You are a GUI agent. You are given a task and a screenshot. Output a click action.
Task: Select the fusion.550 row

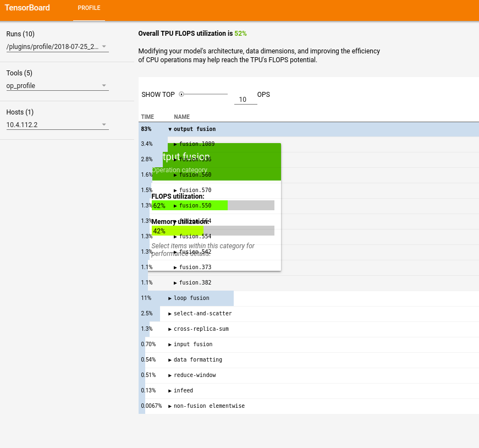pyautogui.click(x=198, y=205)
